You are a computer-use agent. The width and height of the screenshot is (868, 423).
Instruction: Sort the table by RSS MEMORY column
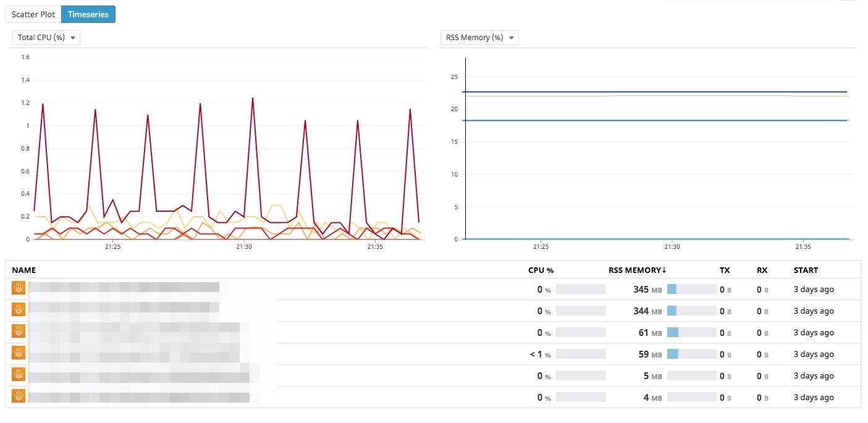point(637,270)
